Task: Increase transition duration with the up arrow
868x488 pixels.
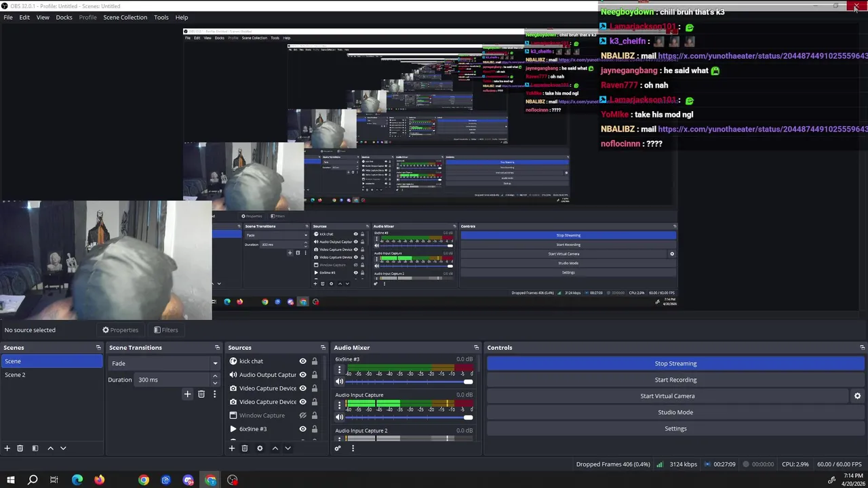Action: (x=215, y=376)
